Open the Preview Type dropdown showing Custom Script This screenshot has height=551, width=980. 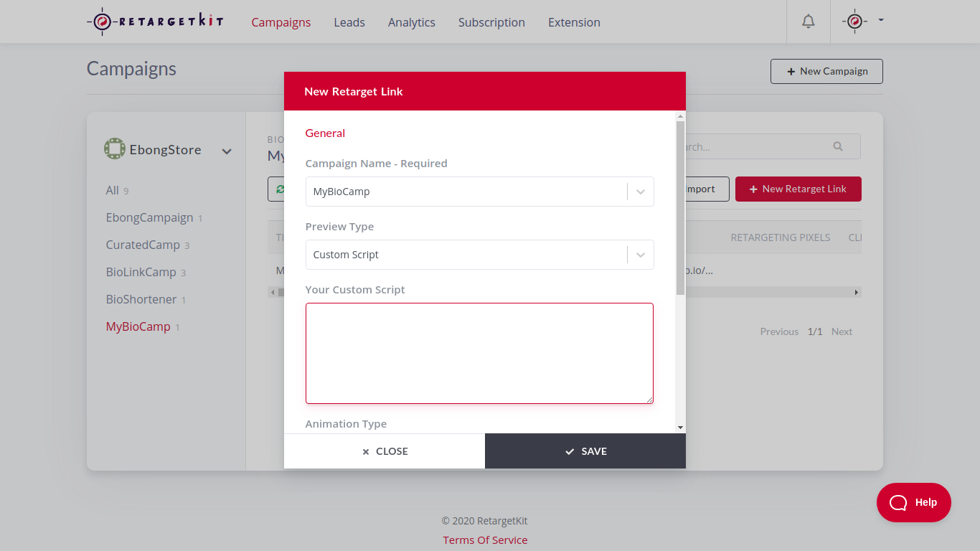tap(479, 255)
